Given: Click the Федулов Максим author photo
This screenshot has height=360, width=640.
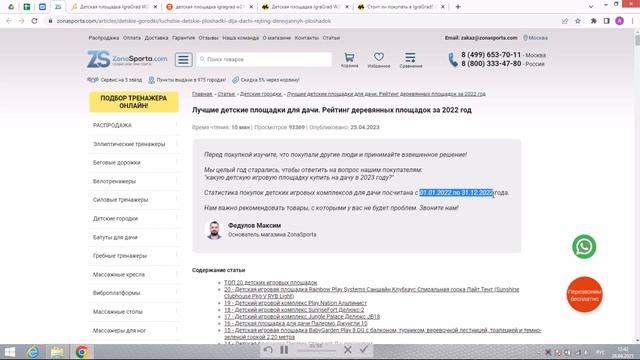Looking at the screenshot, I should click(x=214, y=230).
